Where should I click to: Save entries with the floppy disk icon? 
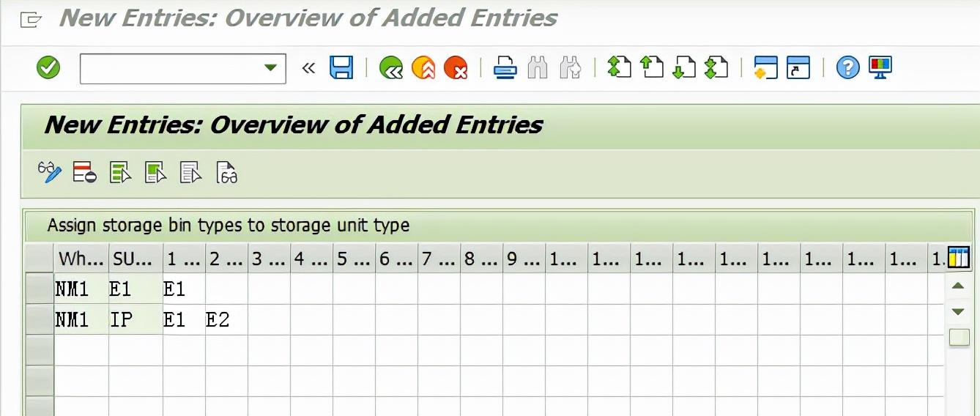(x=341, y=67)
